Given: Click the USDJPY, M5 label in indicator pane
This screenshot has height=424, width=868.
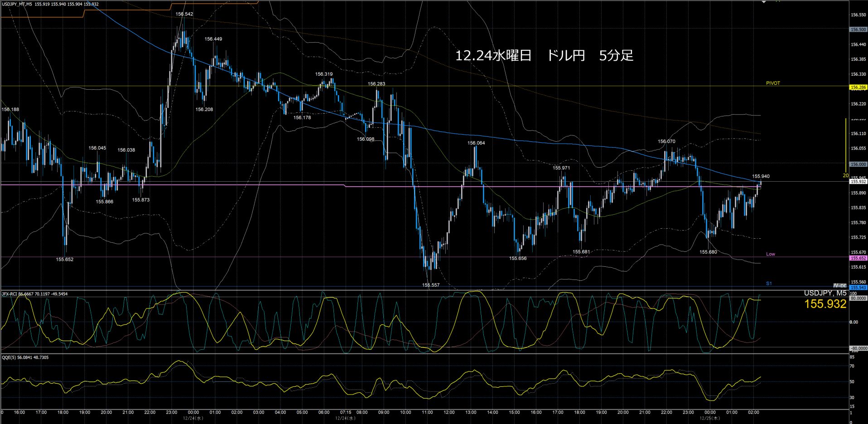Looking at the screenshot, I should pos(825,293).
